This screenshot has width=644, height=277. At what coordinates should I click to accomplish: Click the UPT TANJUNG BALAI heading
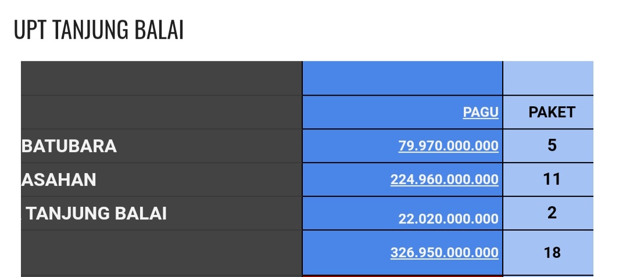[x=99, y=30]
